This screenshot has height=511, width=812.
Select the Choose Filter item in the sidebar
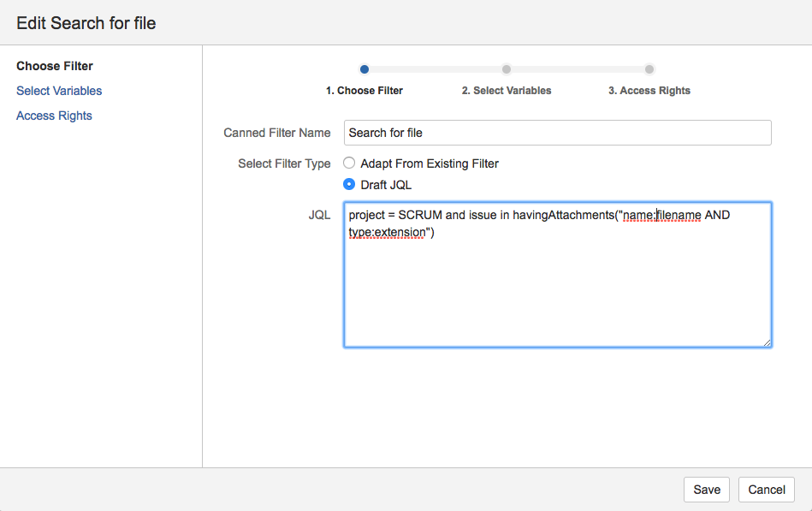coord(54,65)
